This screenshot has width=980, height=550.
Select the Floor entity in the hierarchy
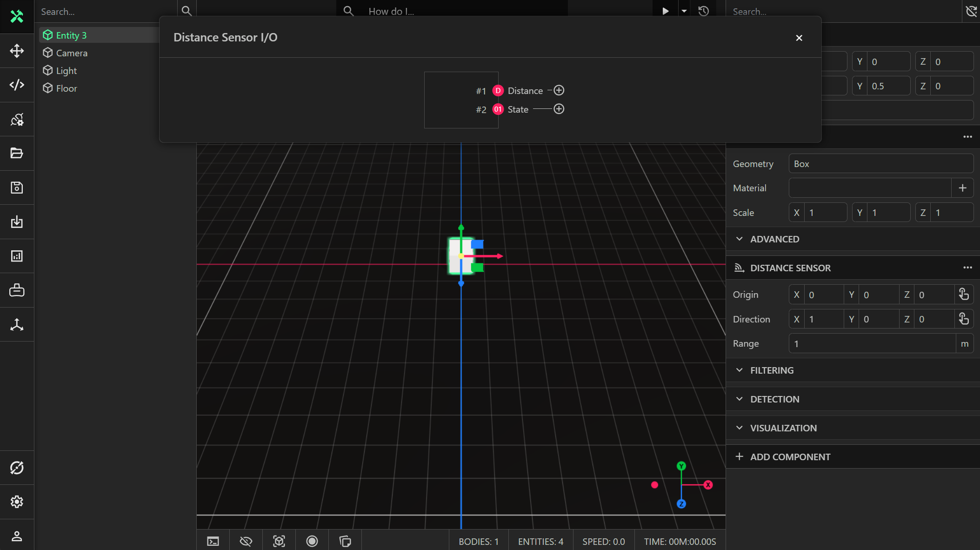point(67,88)
